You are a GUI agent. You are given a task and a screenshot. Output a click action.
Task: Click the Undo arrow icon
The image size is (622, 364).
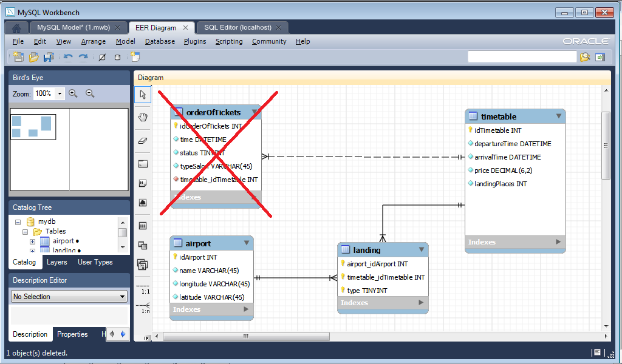pos(68,57)
